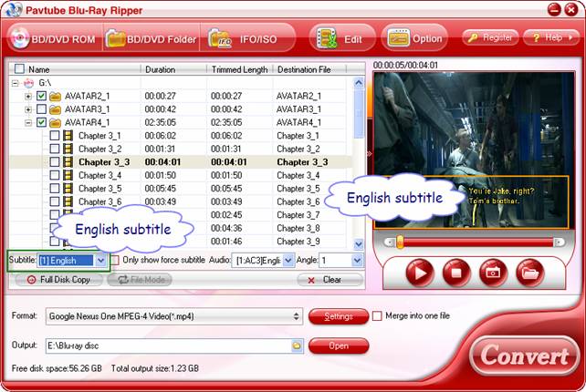Click file list scroll up arrow
The width and height of the screenshot is (586, 392).
tap(359, 83)
